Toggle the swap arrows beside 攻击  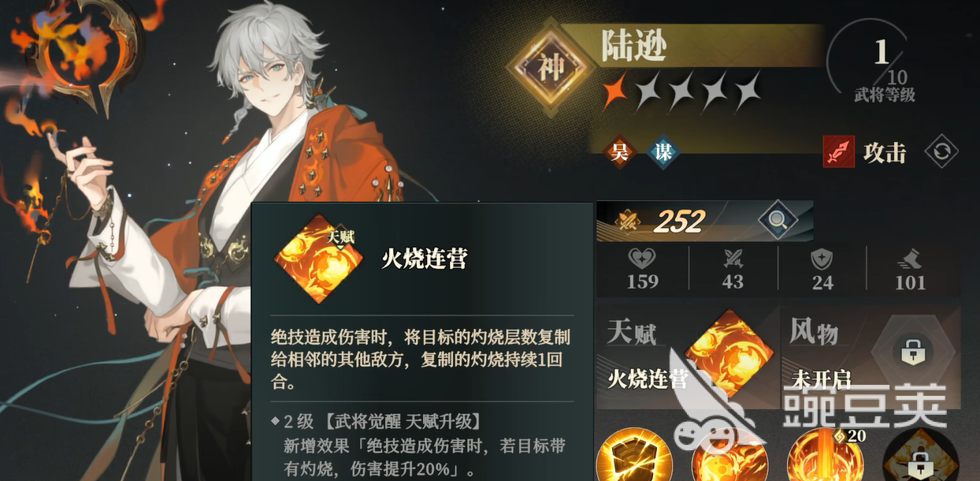(941, 151)
